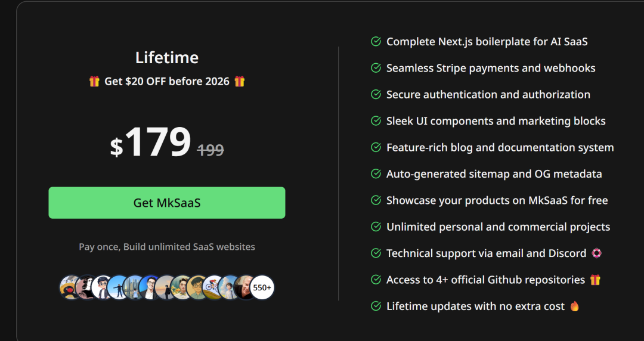Click the strikethrough 199 original price
Screen dimensions: 644x341
coord(210,150)
